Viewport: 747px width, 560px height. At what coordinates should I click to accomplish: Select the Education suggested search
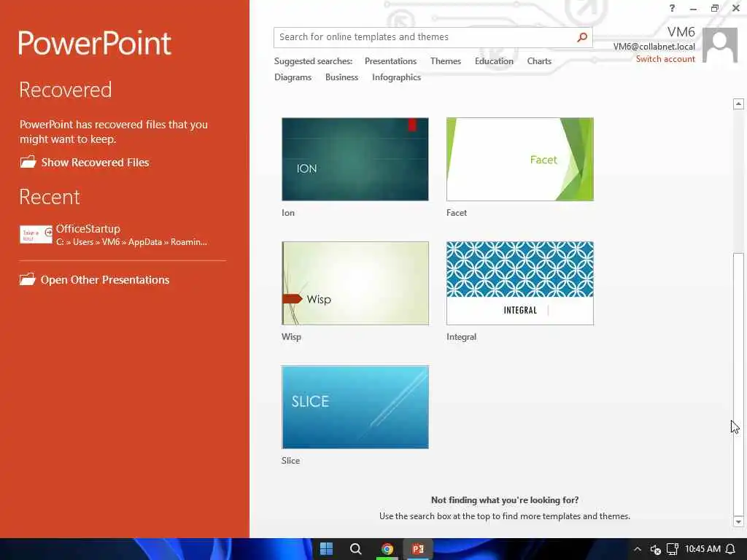pos(494,61)
